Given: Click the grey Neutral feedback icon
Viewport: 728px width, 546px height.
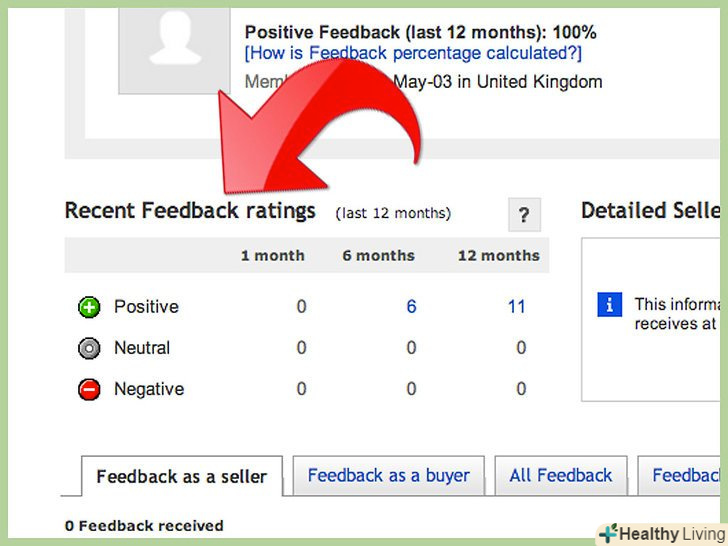Looking at the screenshot, I should click(89, 348).
